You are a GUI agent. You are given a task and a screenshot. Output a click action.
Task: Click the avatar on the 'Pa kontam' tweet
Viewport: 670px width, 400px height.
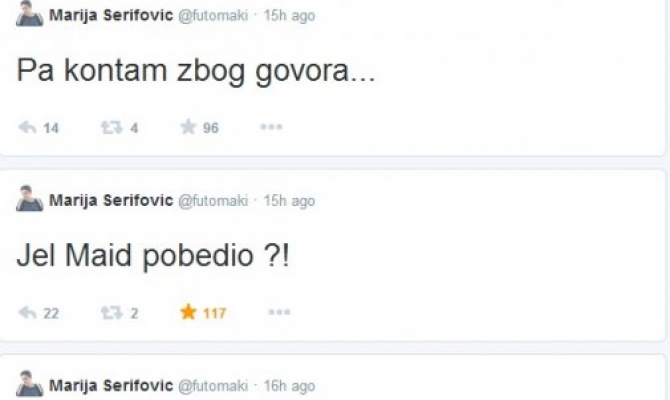(29, 15)
